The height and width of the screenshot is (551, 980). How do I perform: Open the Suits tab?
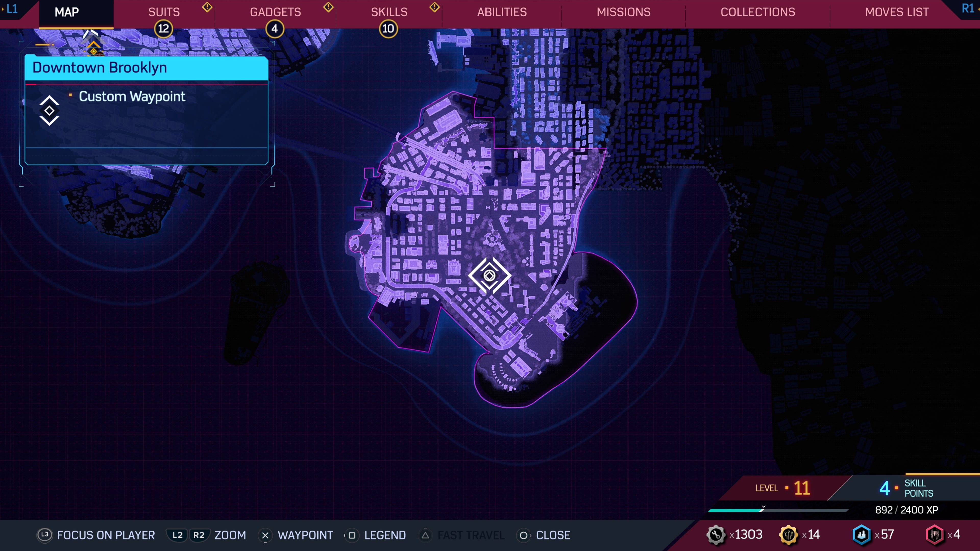point(164,12)
